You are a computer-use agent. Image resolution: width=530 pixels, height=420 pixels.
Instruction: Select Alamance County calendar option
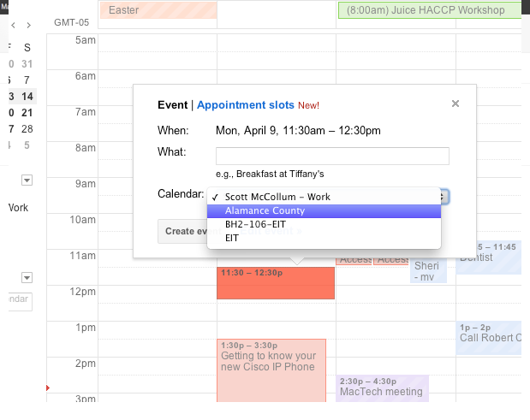[x=324, y=211]
